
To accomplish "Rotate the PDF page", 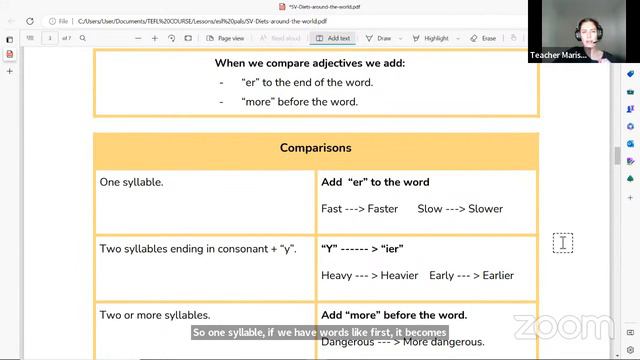I will click(171, 38).
